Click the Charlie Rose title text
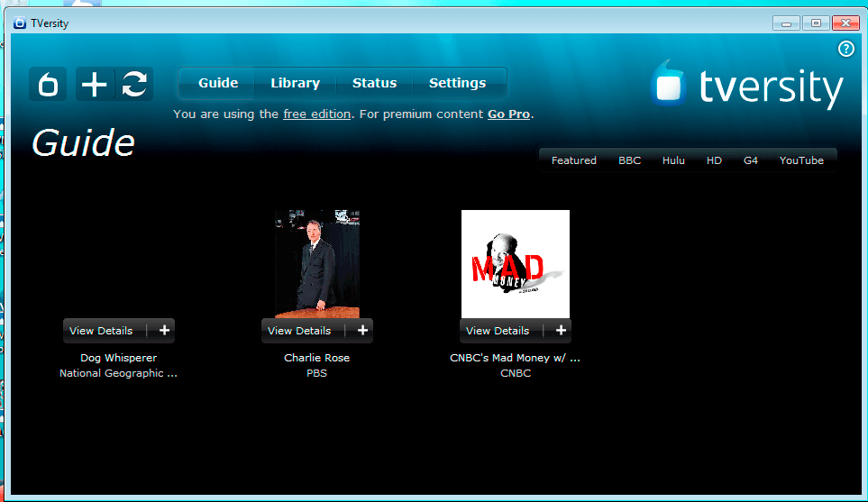Screen dimensions: 868x502 [316, 358]
